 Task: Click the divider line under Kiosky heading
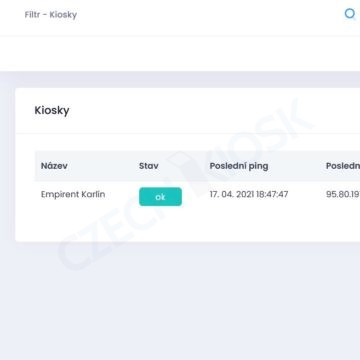coord(188,133)
